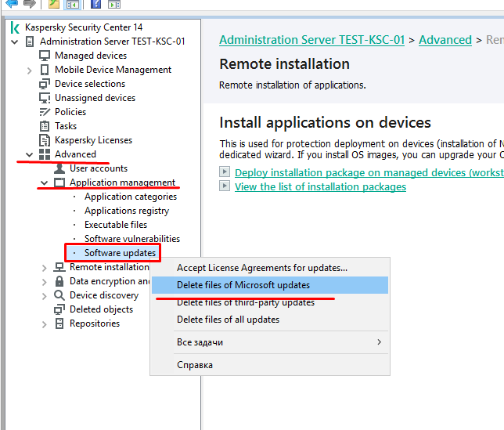504x430 pixels.
Task: Select the Administration Server TEST-KSC-01 server icon
Action: pos(30,42)
